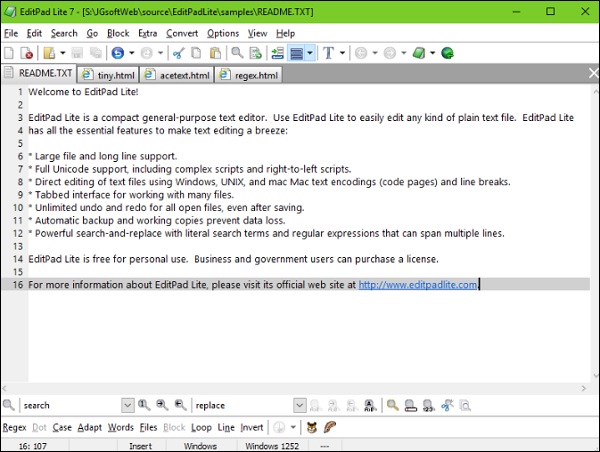The height and width of the screenshot is (452, 600).
Task: Expand the replace term history dropdown
Action: [x=300, y=405]
